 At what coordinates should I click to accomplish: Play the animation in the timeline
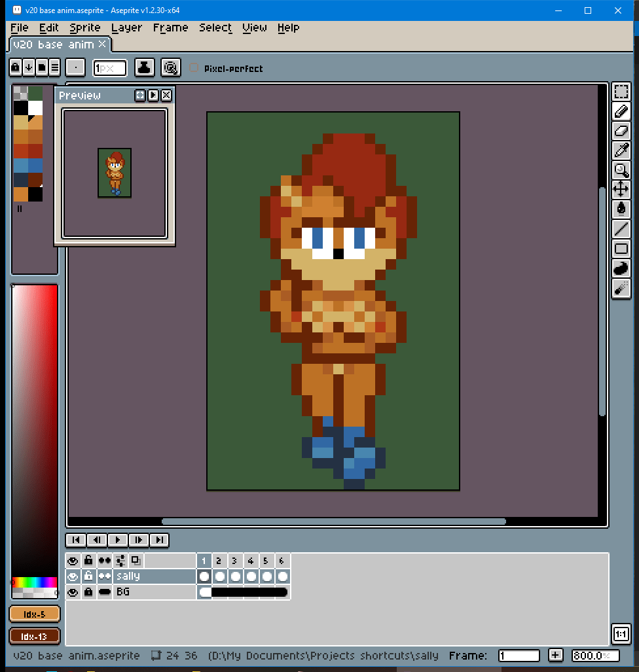point(118,540)
